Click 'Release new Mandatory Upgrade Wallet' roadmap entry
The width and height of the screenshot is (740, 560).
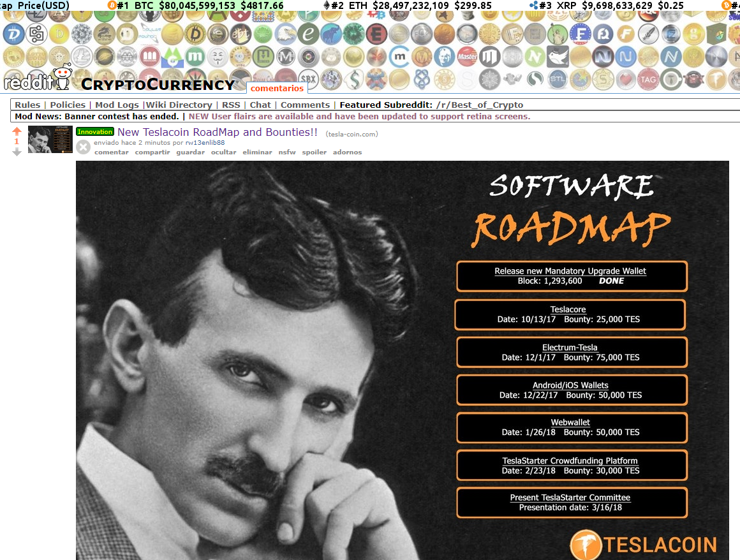pyautogui.click(x=572, y=276)
